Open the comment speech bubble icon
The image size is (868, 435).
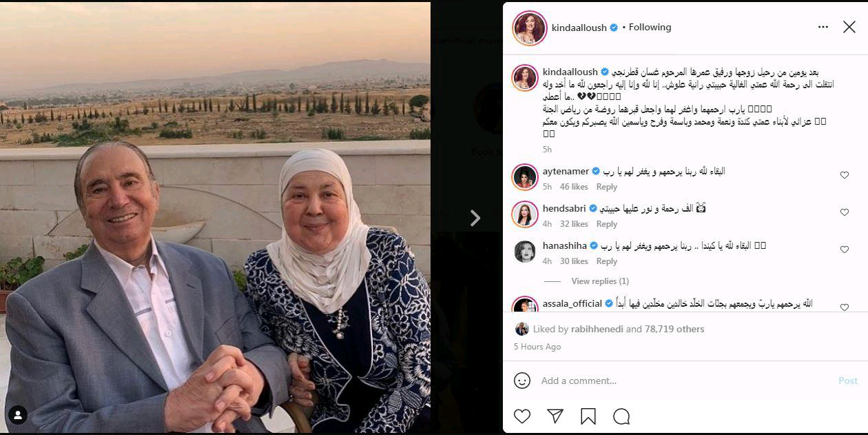click(x=621, y=416)
